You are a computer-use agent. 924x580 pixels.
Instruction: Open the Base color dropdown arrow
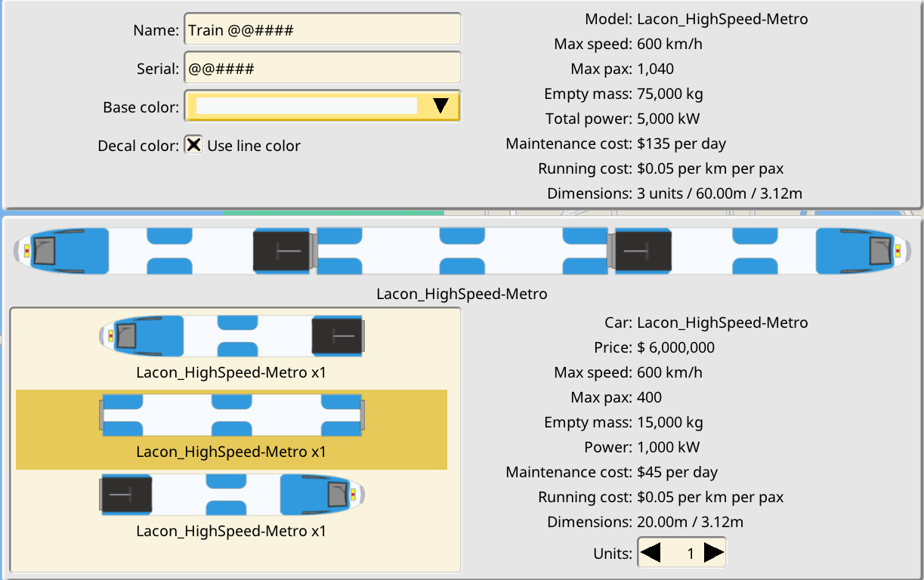[440, 106]
